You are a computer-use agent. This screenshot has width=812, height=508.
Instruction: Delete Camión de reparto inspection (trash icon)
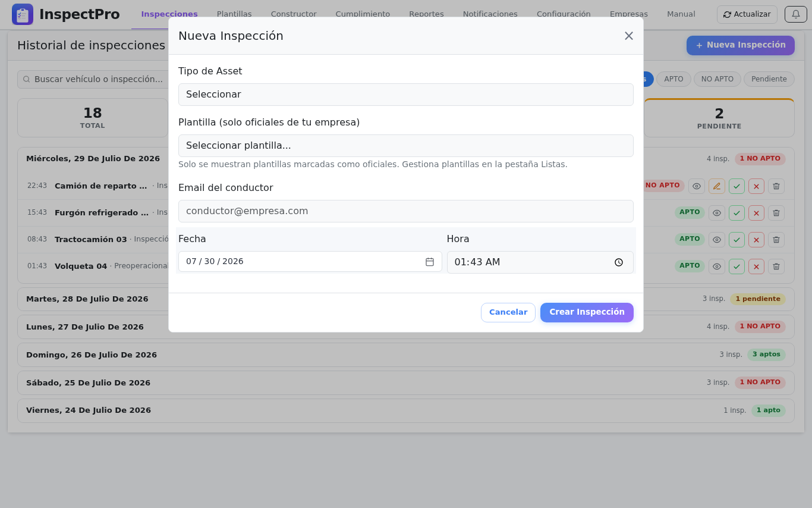tap(776, 186)
